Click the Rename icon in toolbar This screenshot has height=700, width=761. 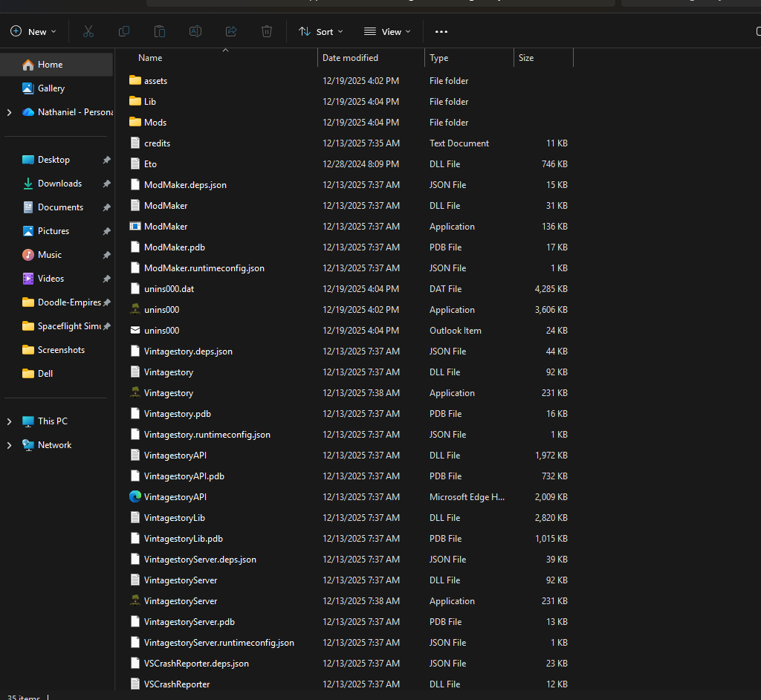[x=195, y=31]
